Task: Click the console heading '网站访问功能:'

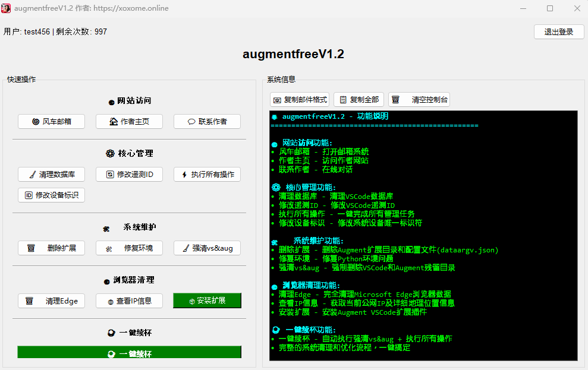Action: tap(307, 143)
